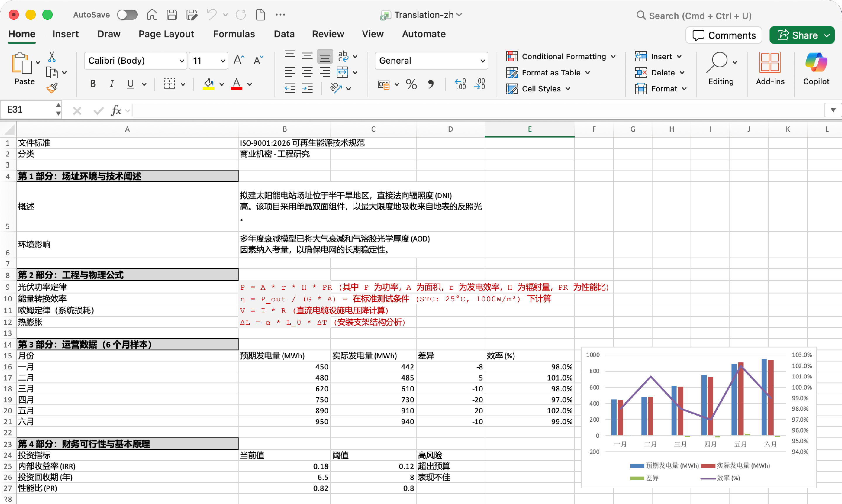Click the Insert cells command
This screenshot has width=842, height=504.
(658, 56)
